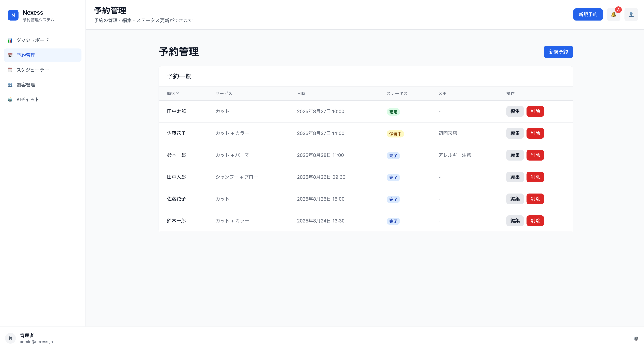Click the settings gear at bottom right
Screen dimensions: 644x348
[636, 338]
